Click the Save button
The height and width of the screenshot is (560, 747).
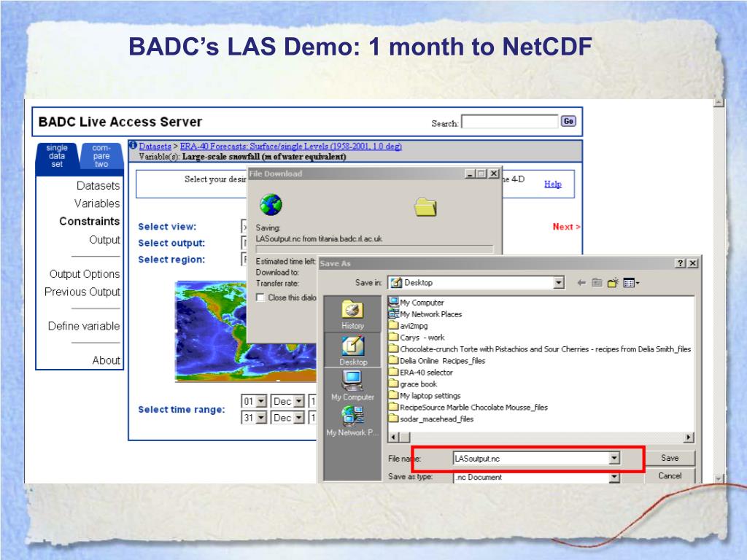(670, 458)
